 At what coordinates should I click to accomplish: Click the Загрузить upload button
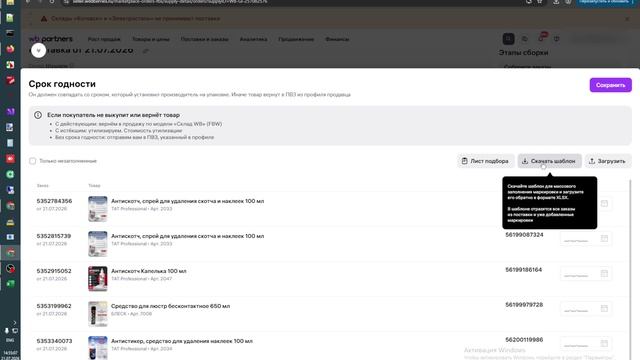[607, 161]
